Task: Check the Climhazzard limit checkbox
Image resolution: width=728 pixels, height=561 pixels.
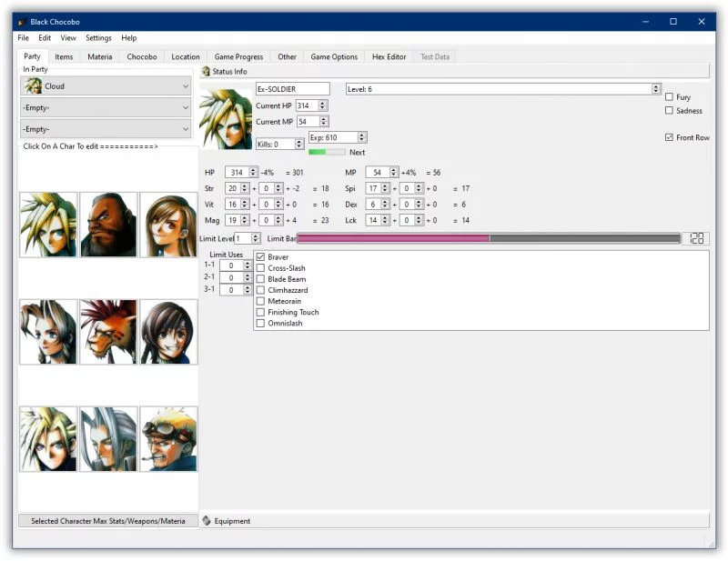Action: (x=260, y=290)
